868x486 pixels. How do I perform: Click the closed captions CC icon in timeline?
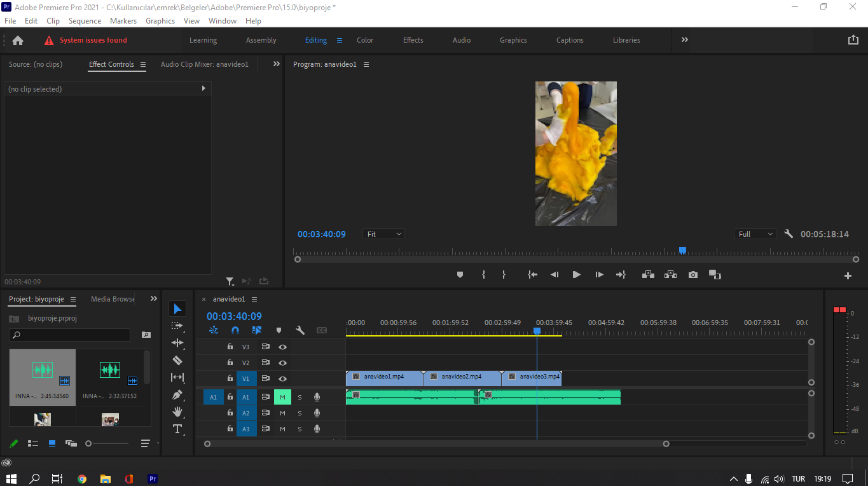[322, 330]
